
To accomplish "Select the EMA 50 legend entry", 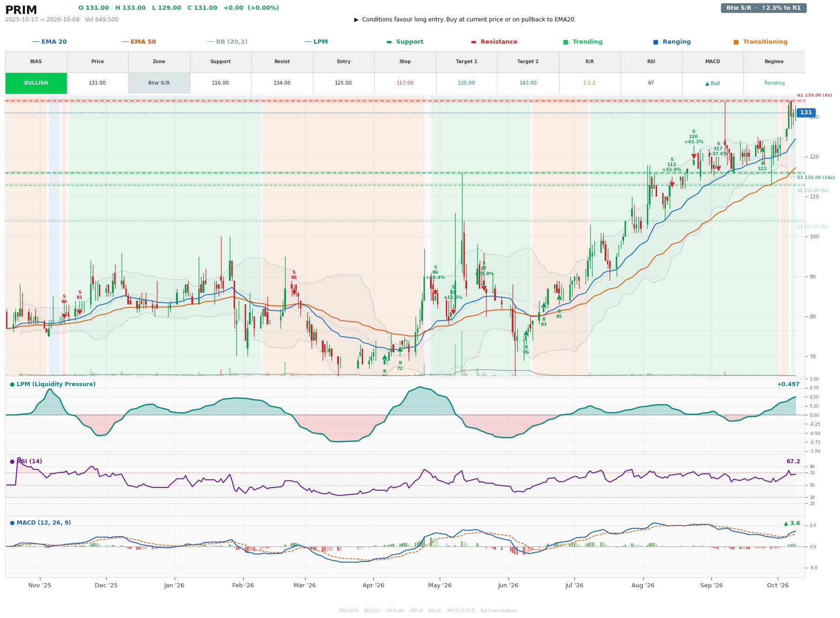I will pyautogui.click(x=138, y=42).
